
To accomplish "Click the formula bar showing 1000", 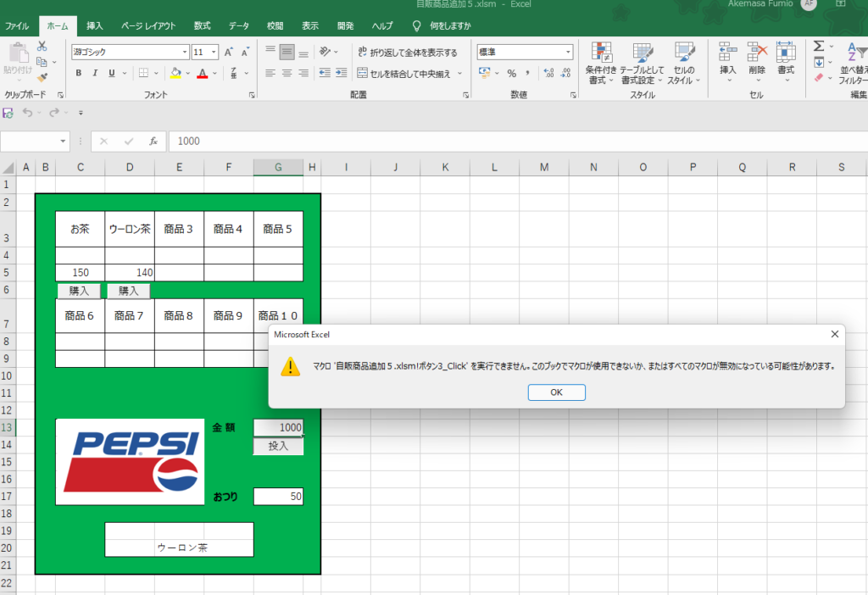I will (x=509, y=142).
